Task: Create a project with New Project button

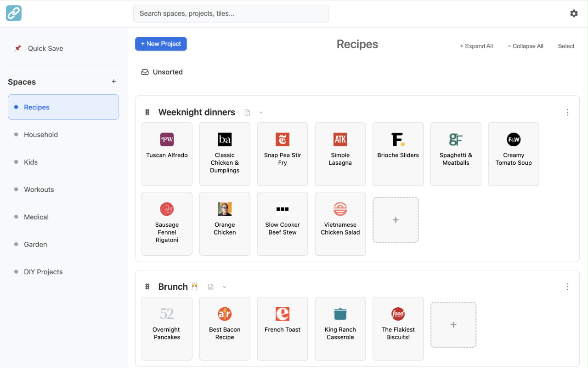Action: pos(161,44)
